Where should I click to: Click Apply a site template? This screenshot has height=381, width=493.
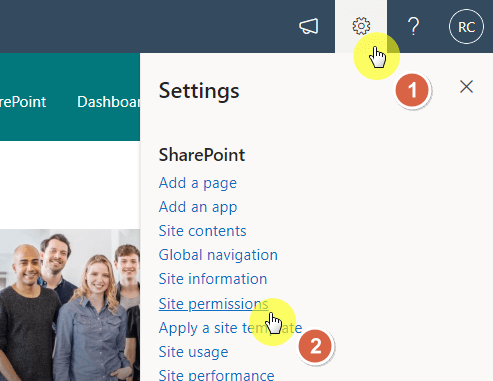coord(230,328)
